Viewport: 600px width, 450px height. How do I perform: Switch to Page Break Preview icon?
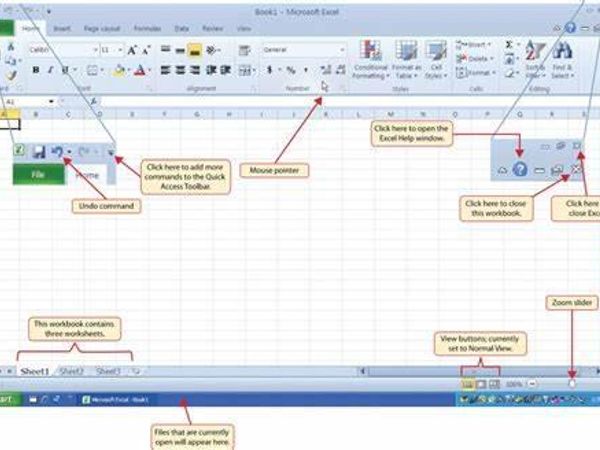point(494,384)
